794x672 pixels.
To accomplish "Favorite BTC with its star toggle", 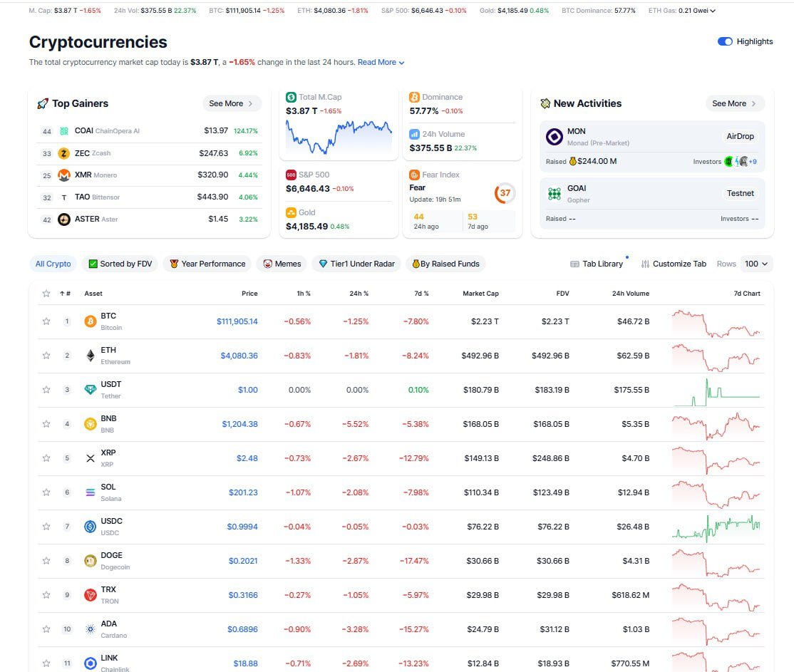I will click(x=46, y=321).
